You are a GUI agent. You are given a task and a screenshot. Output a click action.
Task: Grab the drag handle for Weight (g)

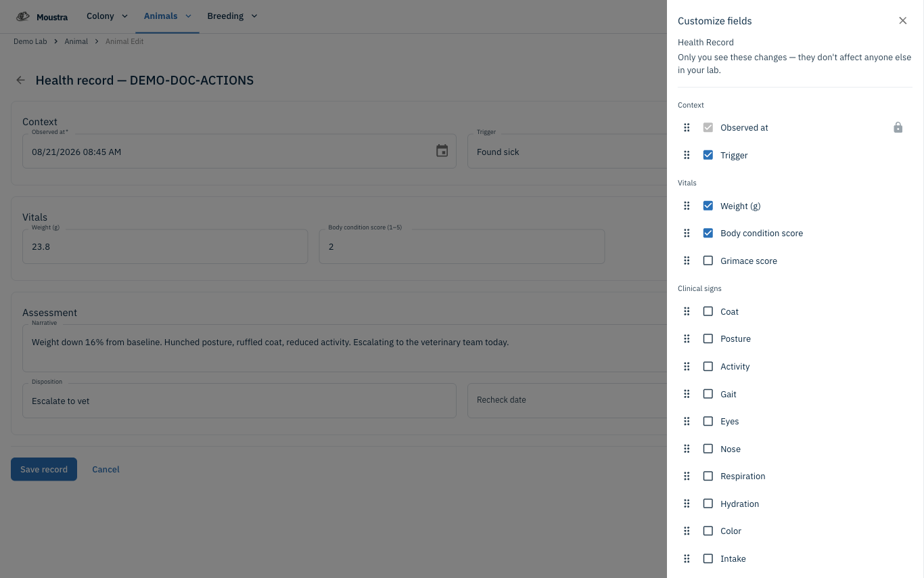[687, 206]
